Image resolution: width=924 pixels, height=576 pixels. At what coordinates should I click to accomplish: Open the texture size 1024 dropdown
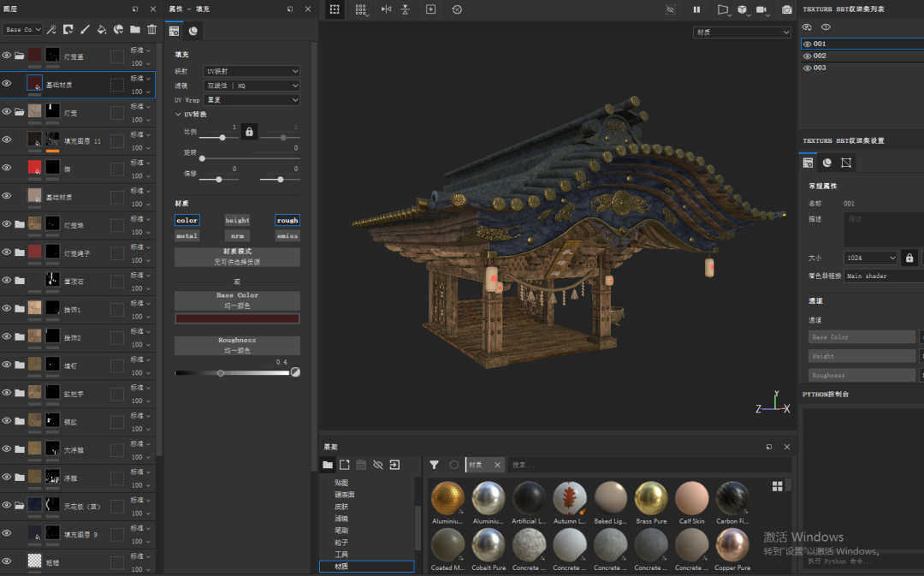[x=870, y=258]
